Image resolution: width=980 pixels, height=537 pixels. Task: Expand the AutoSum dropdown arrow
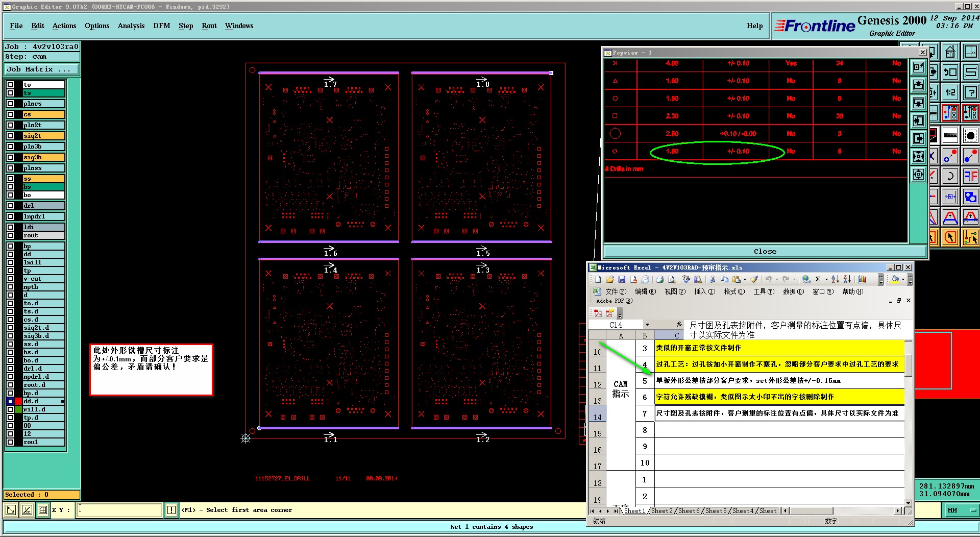[826, 279]
